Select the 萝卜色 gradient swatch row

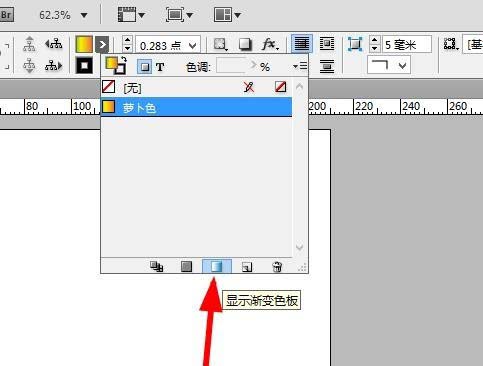tap(197, 107)
